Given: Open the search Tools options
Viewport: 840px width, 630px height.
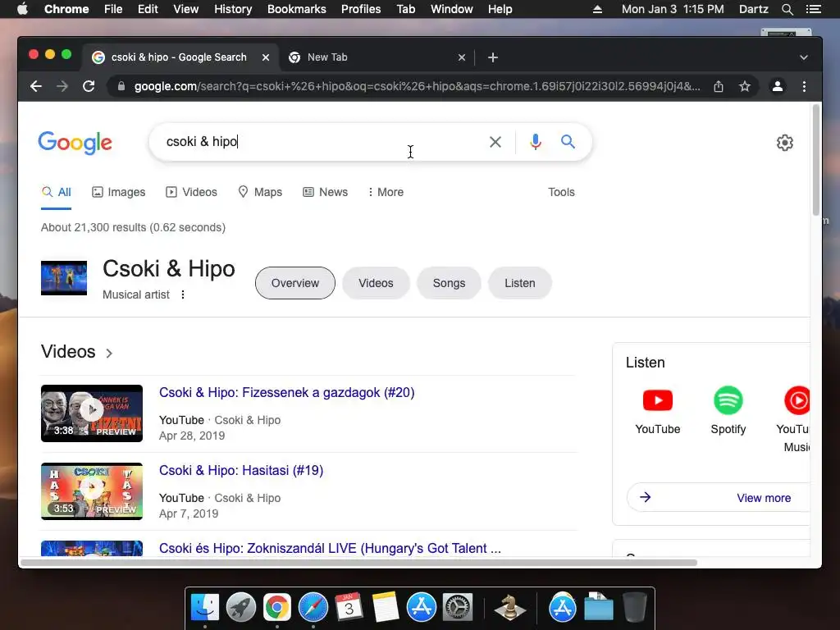Looking at the screenshot, I should (x=561, y=192).
